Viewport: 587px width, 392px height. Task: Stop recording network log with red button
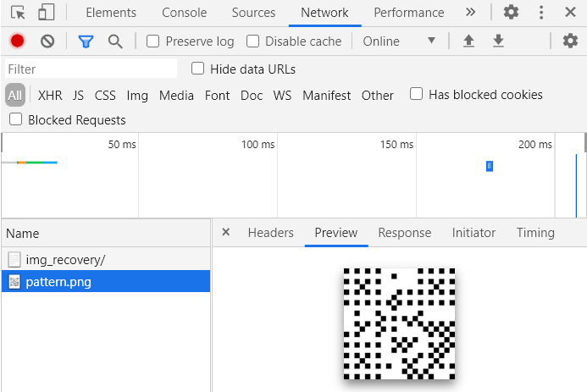[17, 41]
